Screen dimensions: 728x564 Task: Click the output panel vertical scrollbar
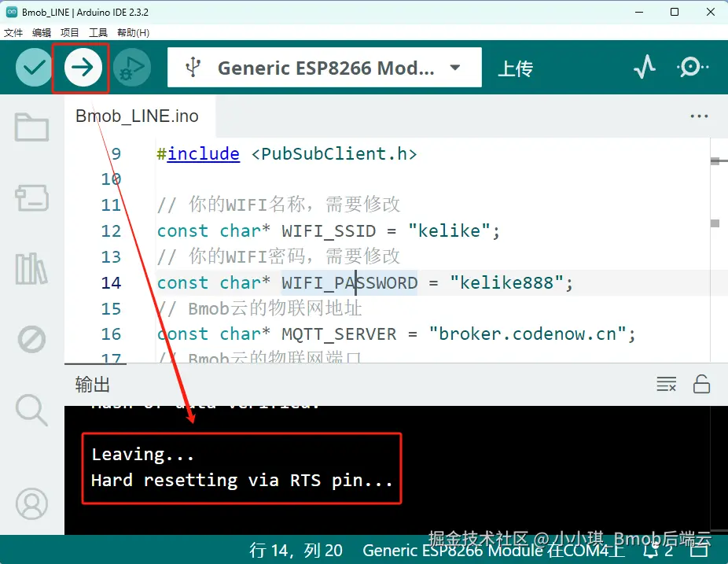coord(719,470)
